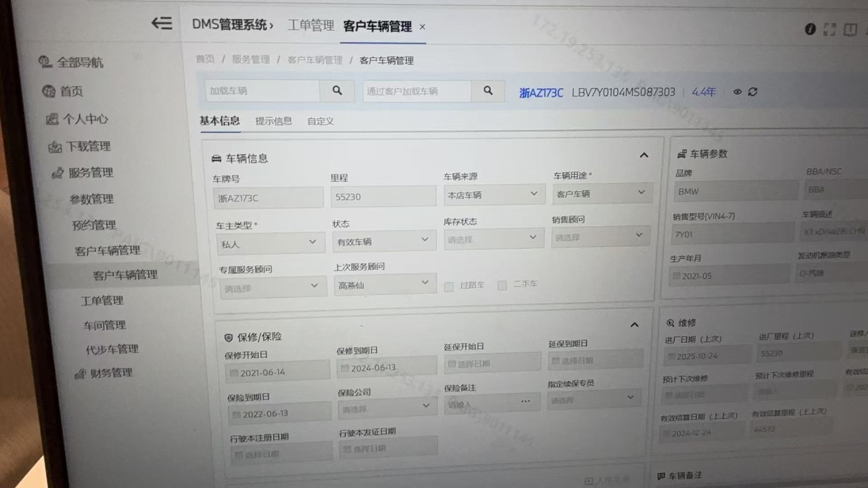Check the 过路车 checkbox

[448, 287]
